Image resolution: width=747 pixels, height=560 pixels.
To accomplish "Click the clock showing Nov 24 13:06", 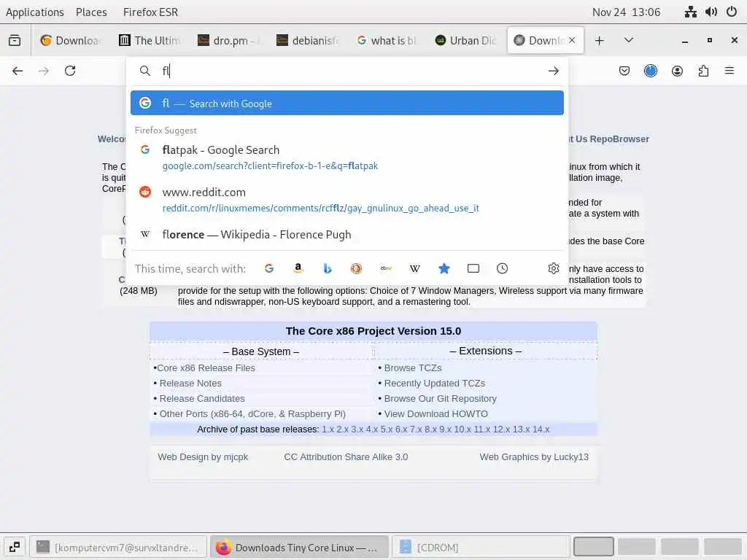I will (626, 12).
